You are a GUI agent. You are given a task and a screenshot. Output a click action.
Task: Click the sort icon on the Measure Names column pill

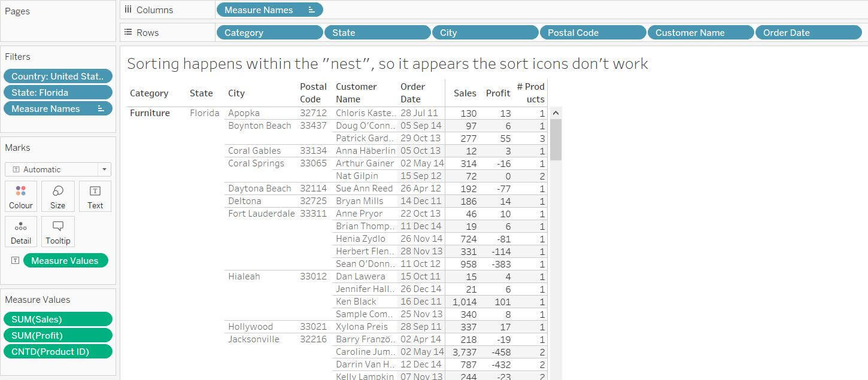[312, 10]
